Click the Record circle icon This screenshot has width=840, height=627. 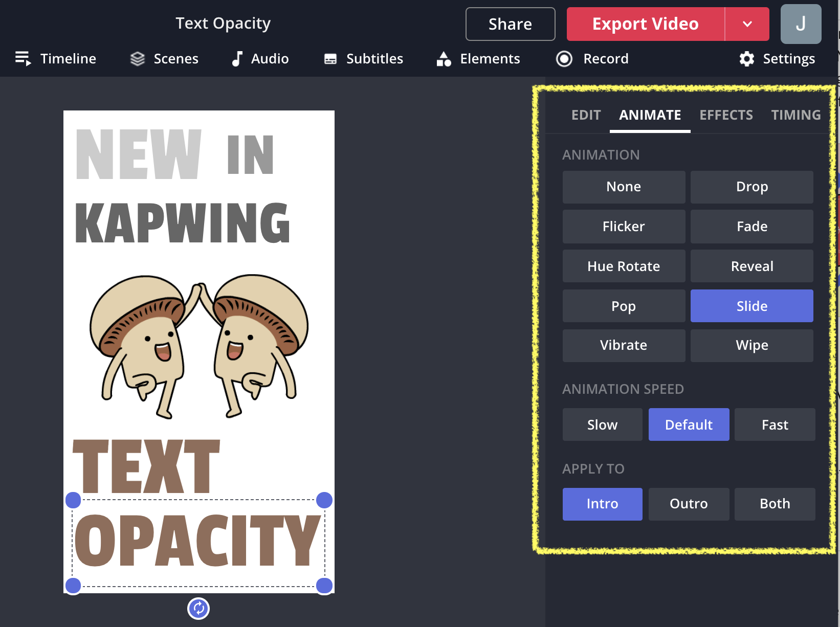pyautogui.click(x=564, y=59)
